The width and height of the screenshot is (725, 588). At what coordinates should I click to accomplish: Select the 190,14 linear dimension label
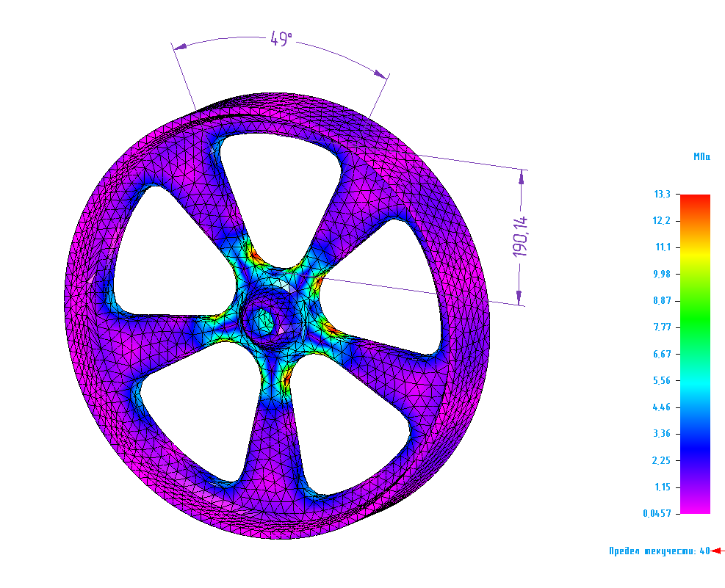click(520, 236)
